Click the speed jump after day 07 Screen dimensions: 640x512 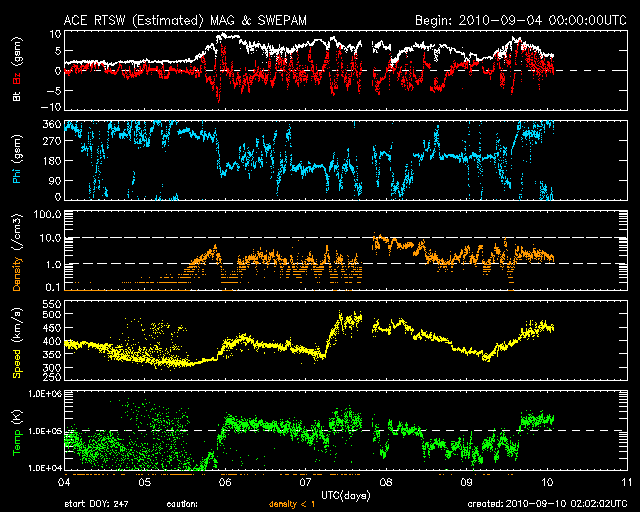[x=333, y=333]
